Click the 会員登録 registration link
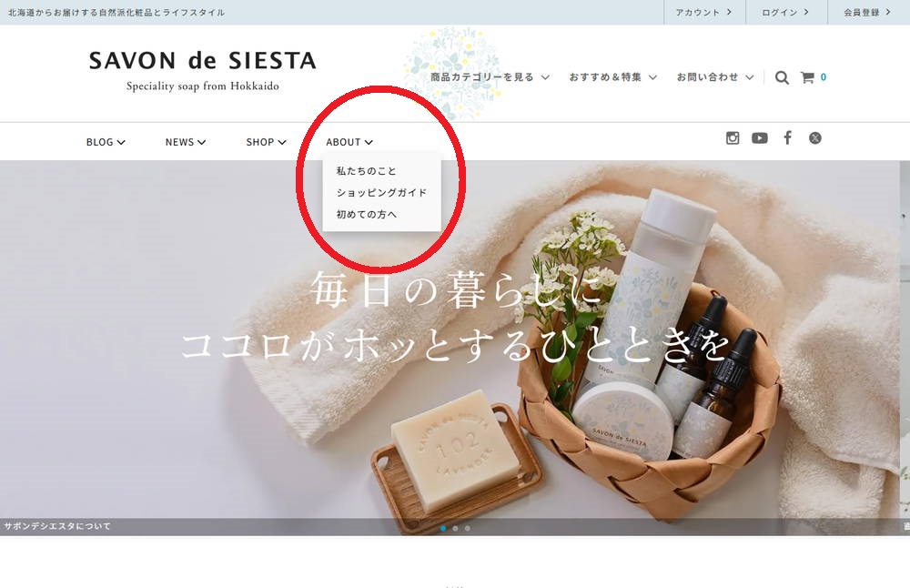 click(868, 12)
